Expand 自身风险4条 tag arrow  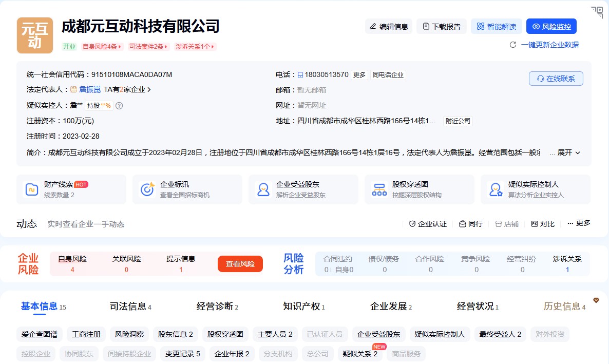(x=120, y=47)
